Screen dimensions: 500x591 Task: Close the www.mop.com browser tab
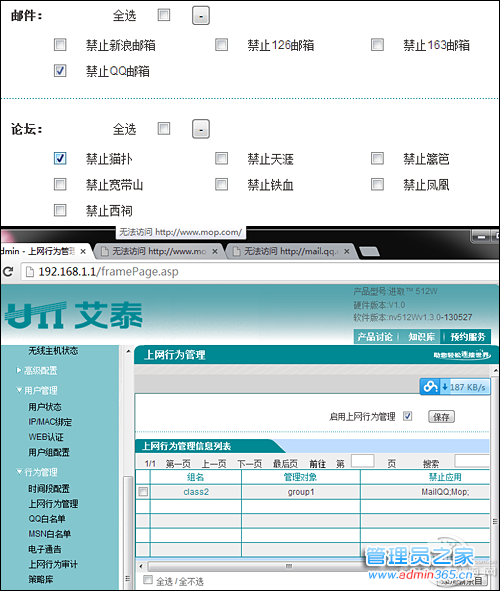215,251
